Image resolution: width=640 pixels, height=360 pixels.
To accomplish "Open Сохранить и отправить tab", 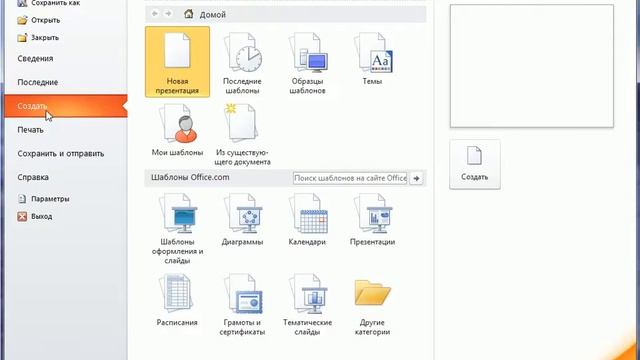I will click(x=60, y=153).
